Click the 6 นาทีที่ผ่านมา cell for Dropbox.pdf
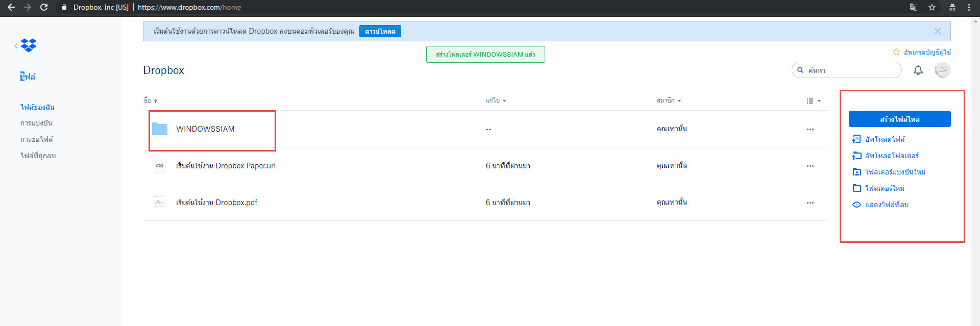 (508, 203)
